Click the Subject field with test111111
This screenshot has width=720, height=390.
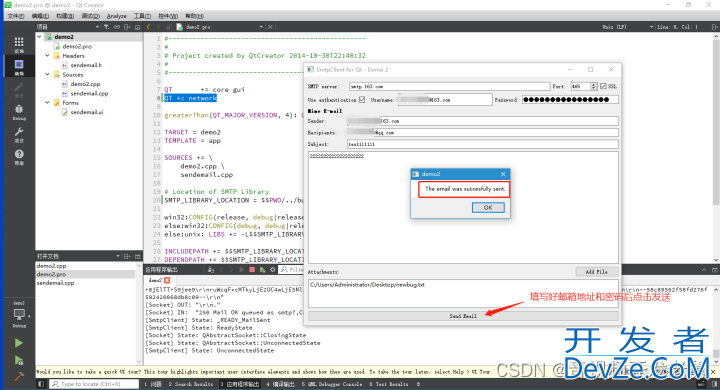pos(483,144)
